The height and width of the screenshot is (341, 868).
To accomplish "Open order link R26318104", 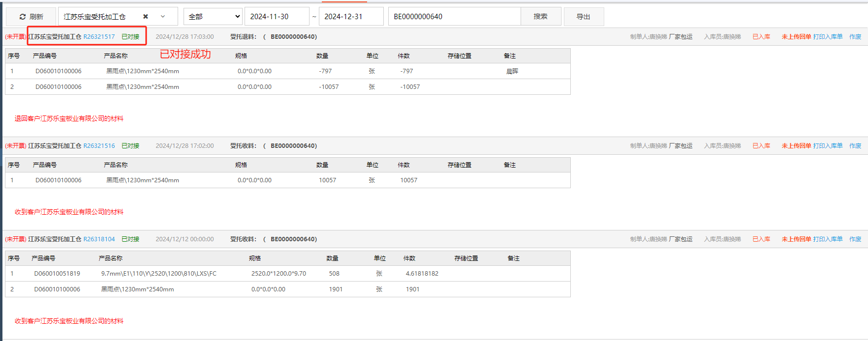I will point(99,239).
